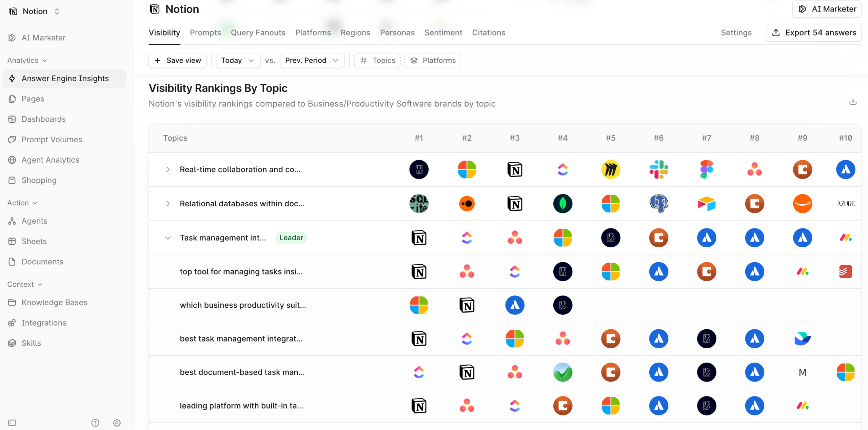Open the Prev. Period comparison dropdown
The width and height of the screenshot is (868, 430).
point(312,60)
